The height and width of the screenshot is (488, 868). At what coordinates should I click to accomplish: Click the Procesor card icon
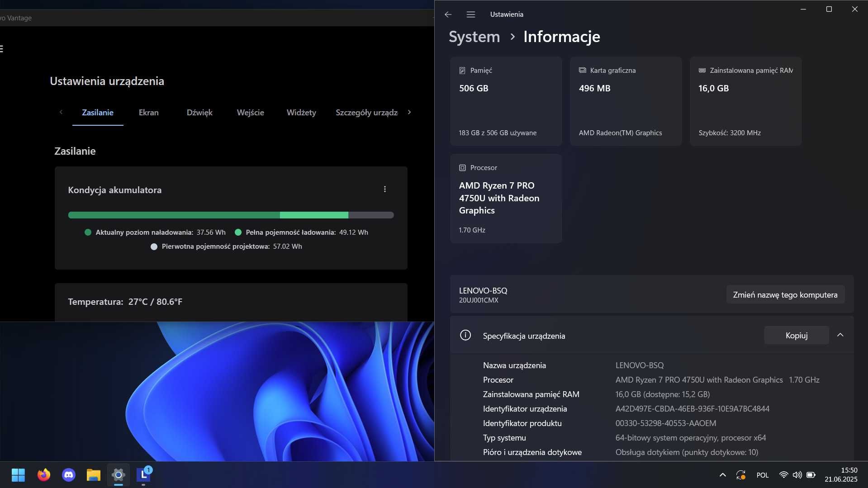tap(462, 168)
